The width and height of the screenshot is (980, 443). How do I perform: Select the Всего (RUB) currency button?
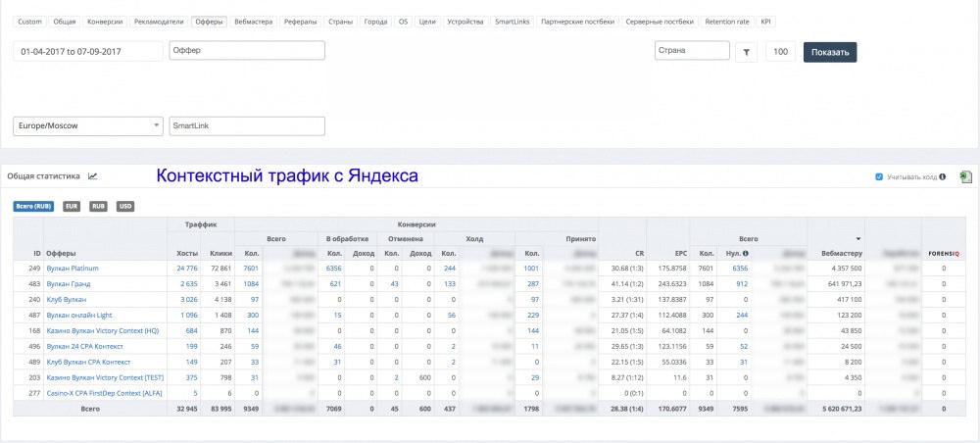(x=33, y=206)
